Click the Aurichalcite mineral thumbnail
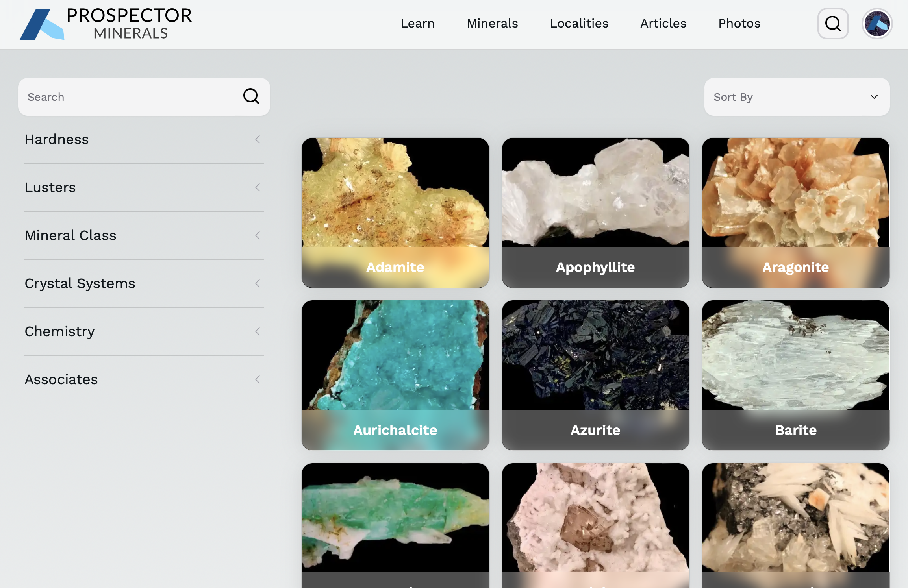Viewport: 908px width, 588px height. click(x=395, y=375)
